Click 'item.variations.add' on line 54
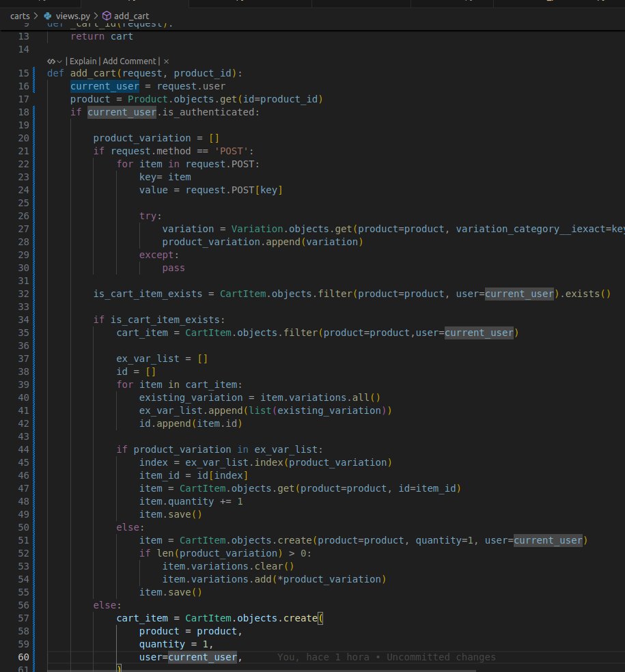 [217, 579]
